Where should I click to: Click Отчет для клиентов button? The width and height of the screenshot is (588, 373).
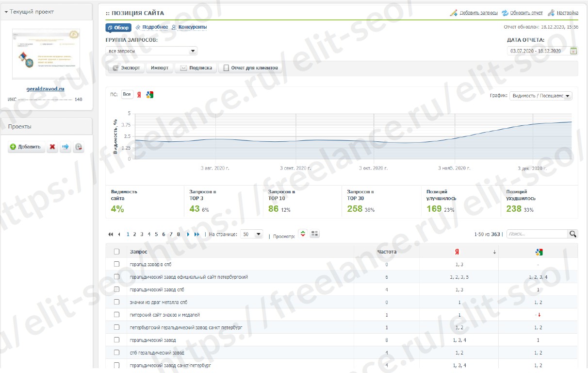click(250, 68)
